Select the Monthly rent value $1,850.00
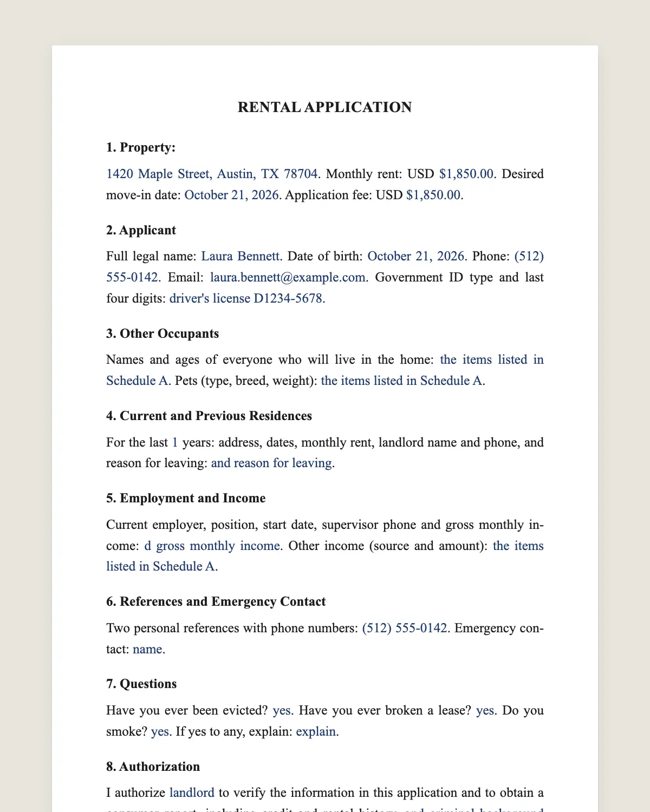650x812 pixels. tap(466, 174)
